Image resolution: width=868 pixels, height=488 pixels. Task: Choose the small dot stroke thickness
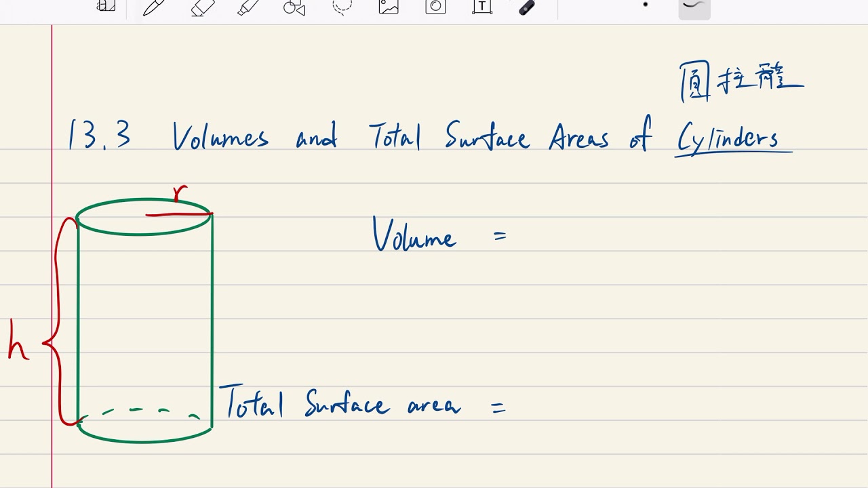(x=645, y=5)
